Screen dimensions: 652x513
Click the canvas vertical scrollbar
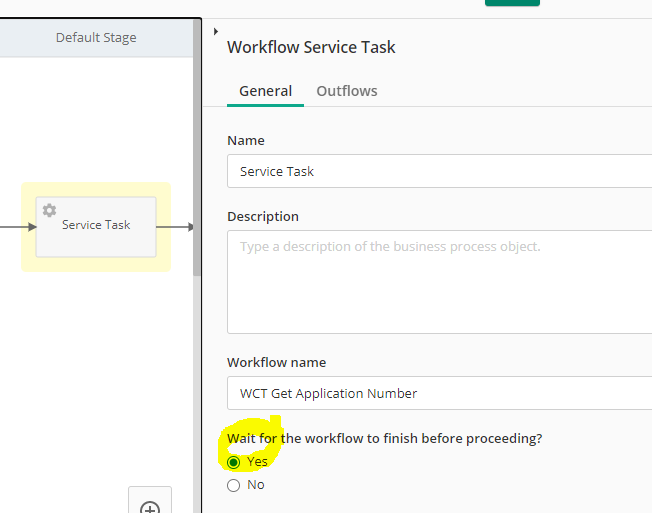tap(197, 148)
